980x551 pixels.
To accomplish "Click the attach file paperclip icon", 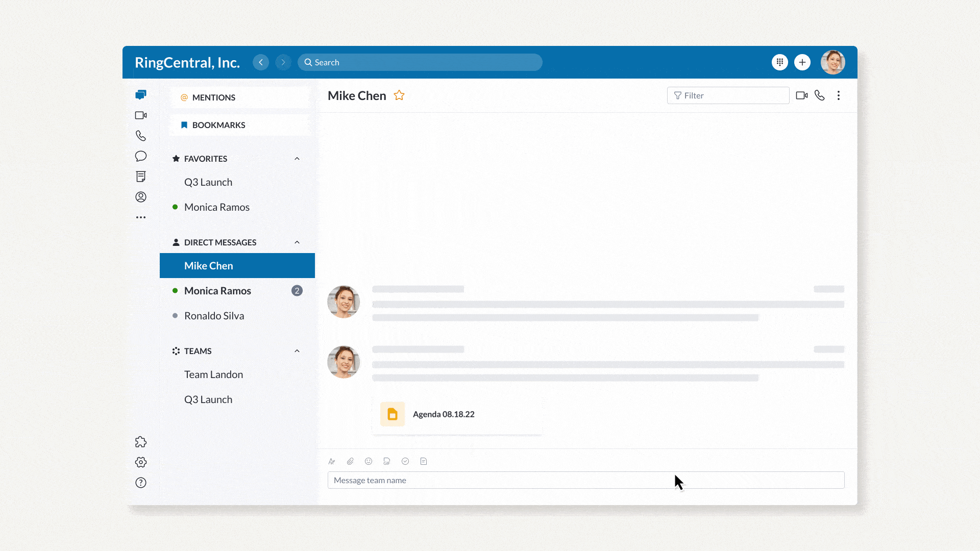I will coord(350,461).
